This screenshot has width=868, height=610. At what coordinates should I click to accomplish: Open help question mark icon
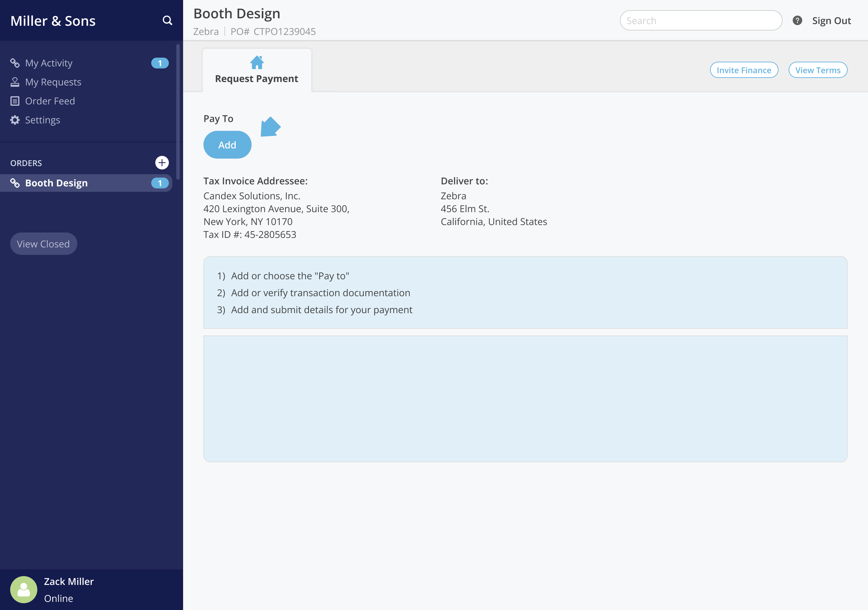point(797,20)
